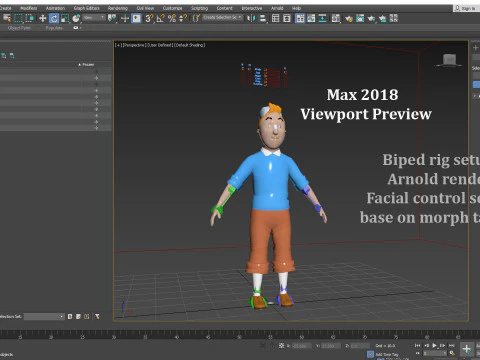Step to Previous Frame

426,345
